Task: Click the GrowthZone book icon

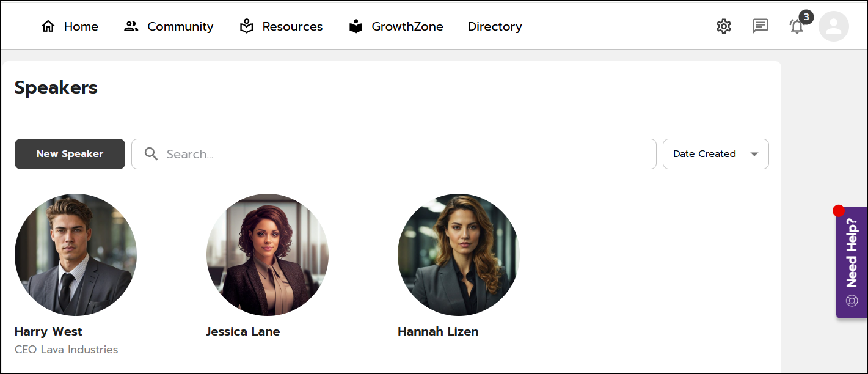Action: pos(356,26)
